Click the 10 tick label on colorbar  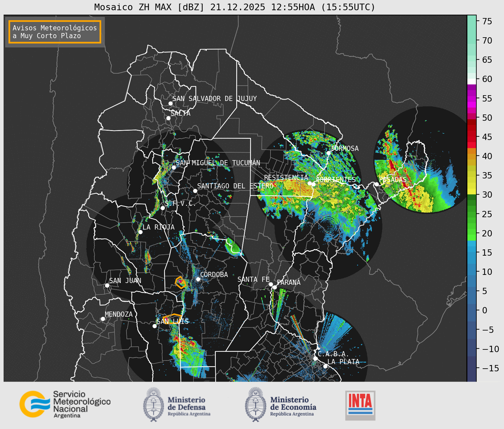click(487, 272)
